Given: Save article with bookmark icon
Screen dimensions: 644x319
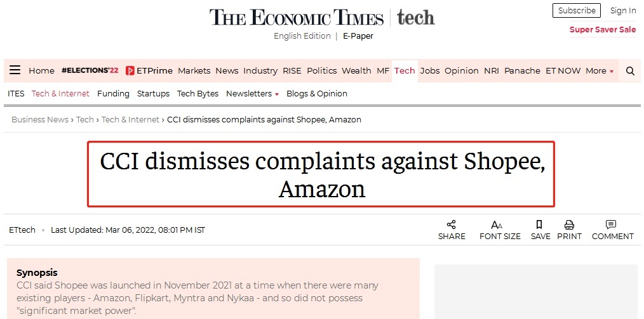Looking at the screenshot, I should (539, 225).
